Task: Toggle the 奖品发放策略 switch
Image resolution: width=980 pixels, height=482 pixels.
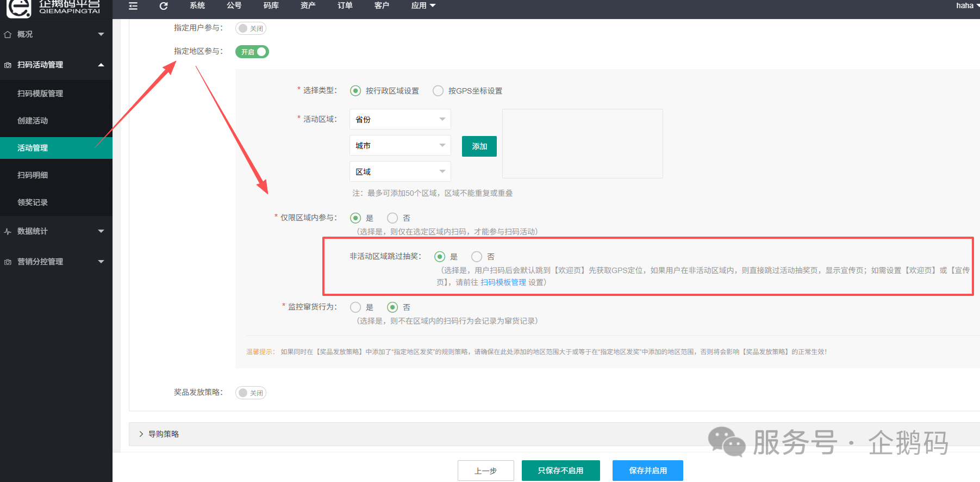Action: pyautogui.click(x=251, y=393)
